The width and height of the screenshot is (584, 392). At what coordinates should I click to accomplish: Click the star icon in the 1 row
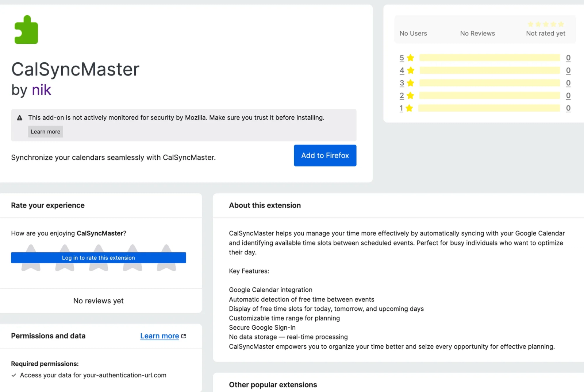click(x=410, y=108)
